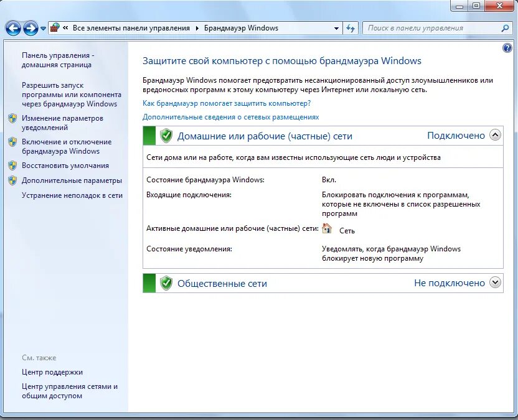Click shield icon beside 'Включение и отключение брандмауэра'

tap(12, 142)
